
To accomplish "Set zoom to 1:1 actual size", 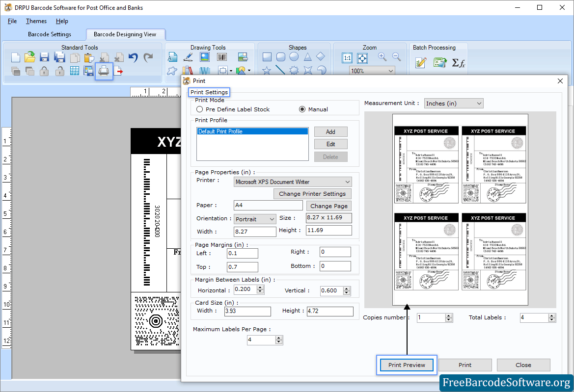I will [x=347, y=58].
